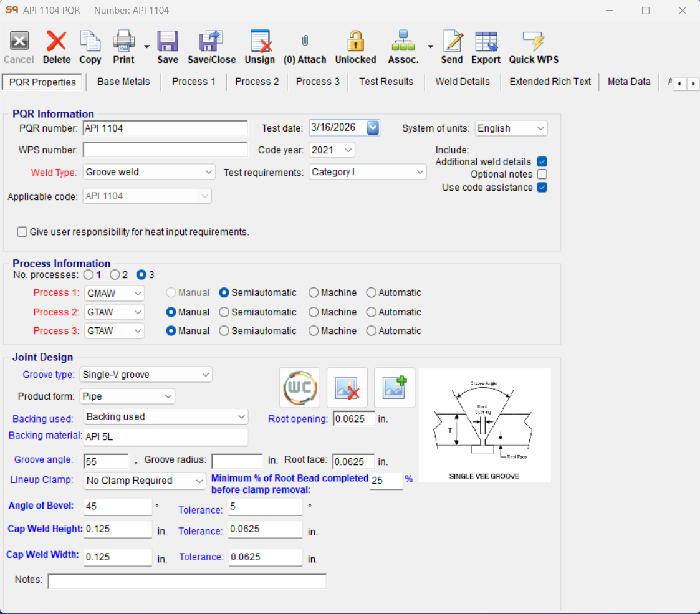Image resolution: width=700 pixels, height=614 pixels.
Task: Check Give user responsibility for heat input
Action: [x=22, y=232]
